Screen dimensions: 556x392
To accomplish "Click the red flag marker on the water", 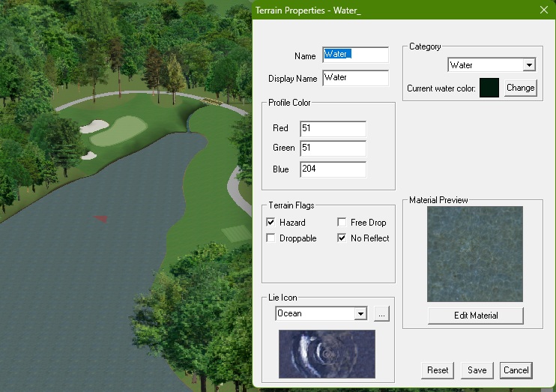I will pyautogui.click(x=100, y=219).
